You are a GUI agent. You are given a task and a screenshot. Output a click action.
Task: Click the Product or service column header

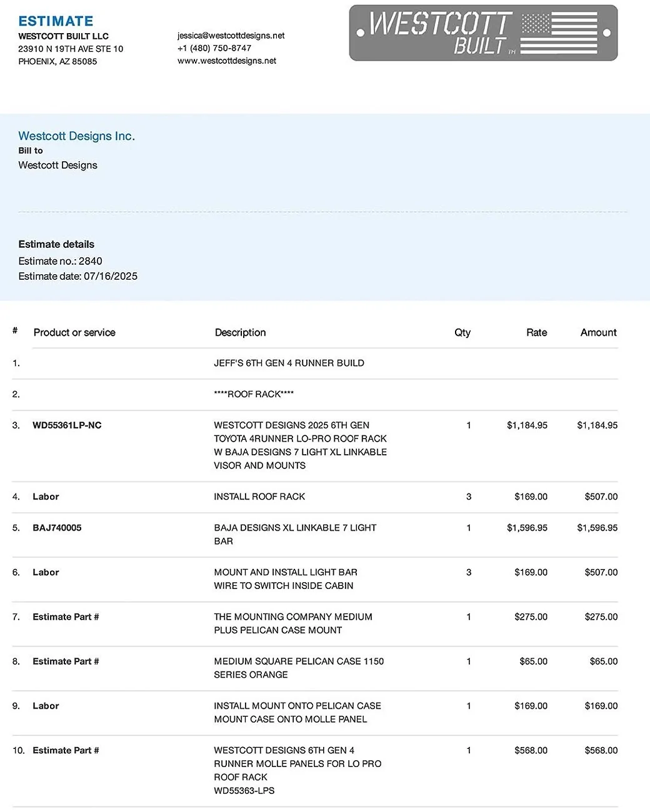pyautogui.click(x=74, y=332)
